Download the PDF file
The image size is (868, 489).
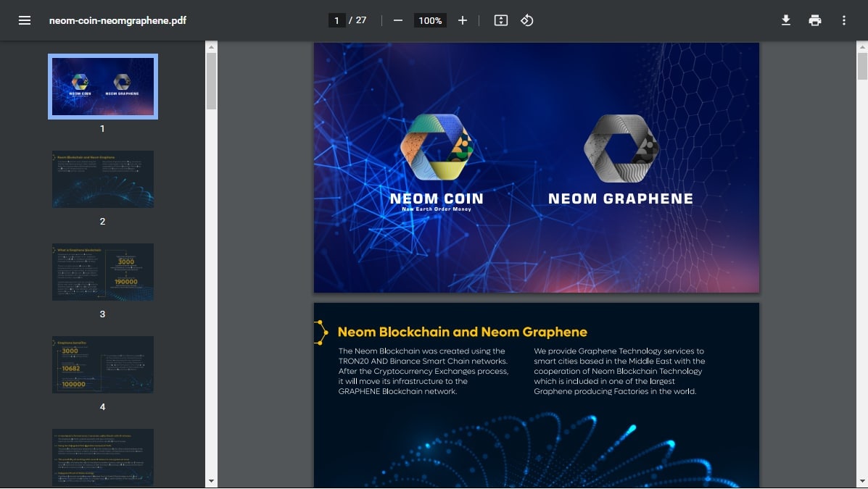click(785, 20)
